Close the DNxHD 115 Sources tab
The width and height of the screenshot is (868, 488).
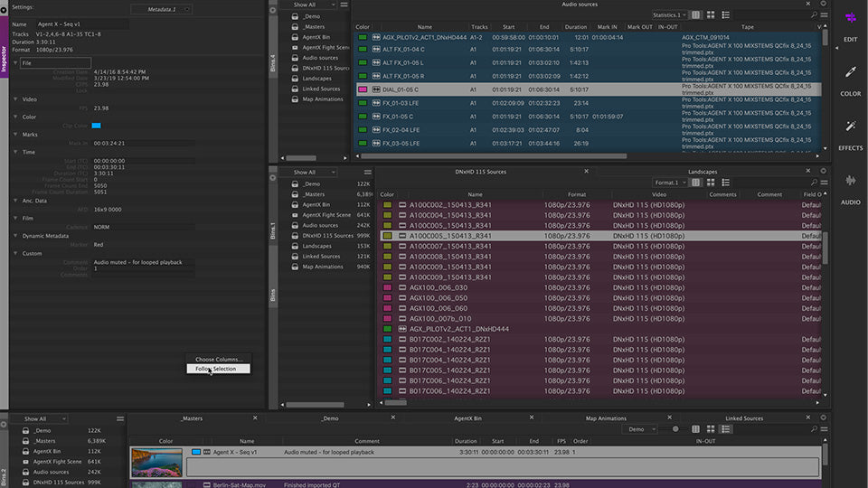click(586, 171)
